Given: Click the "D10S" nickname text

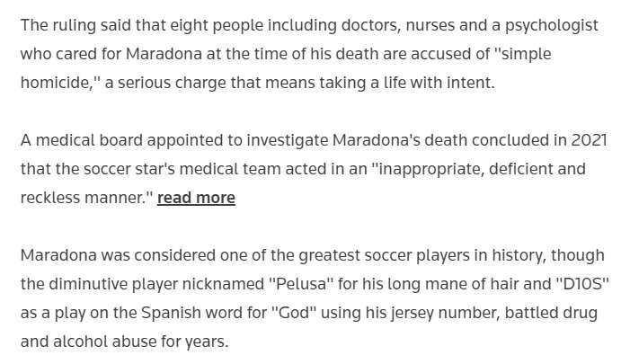Looking at the screenshot, I should click(x=574, y=285).
